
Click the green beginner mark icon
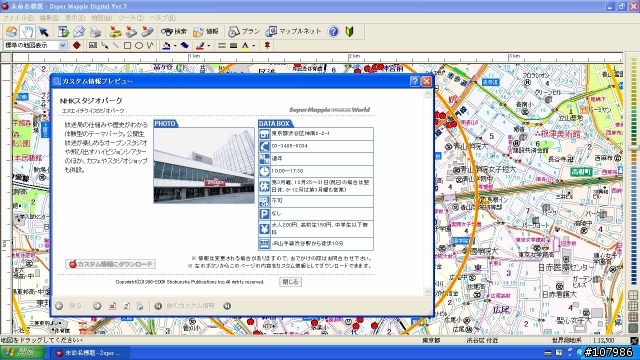349,31
